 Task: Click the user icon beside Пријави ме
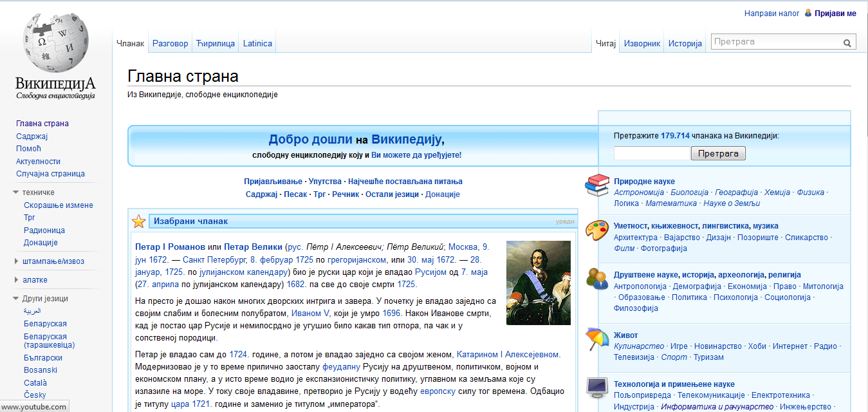click(808, 13)
